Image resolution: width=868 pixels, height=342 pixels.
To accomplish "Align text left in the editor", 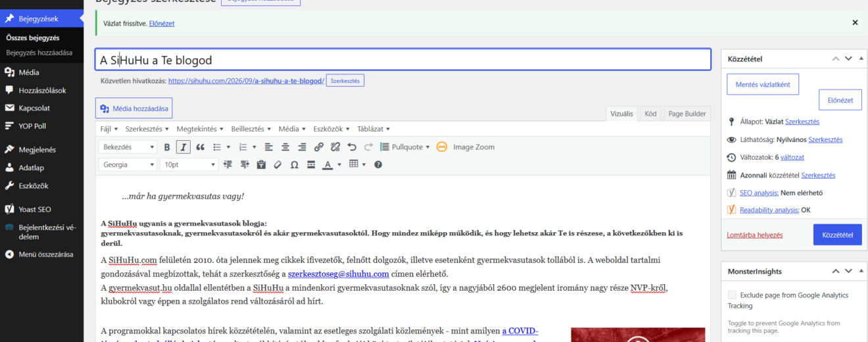I will pos(269,147).
